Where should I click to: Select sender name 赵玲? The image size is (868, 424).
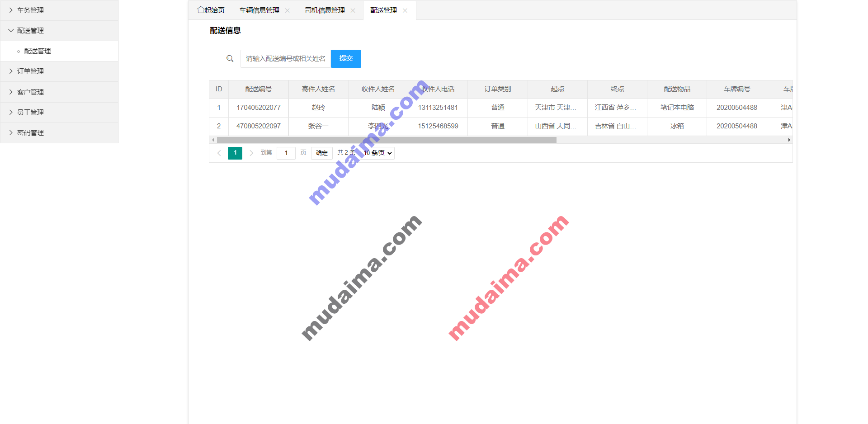click(318, 108)
